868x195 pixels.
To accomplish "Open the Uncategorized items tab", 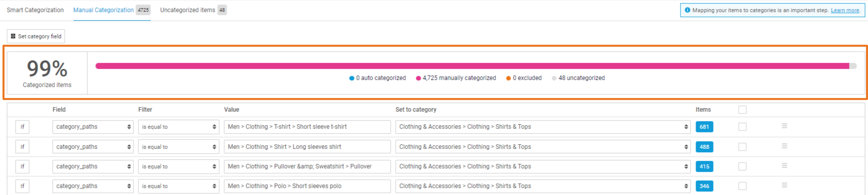I will 193,10.
